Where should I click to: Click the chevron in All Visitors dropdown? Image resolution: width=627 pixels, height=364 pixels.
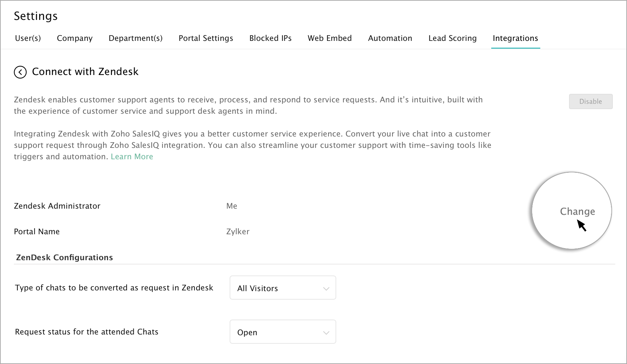(326, 289)
